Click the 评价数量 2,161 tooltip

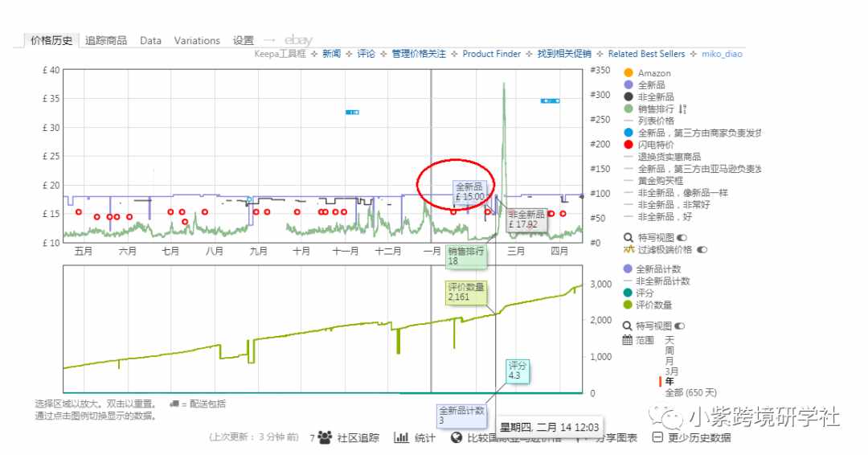[466, 293]
